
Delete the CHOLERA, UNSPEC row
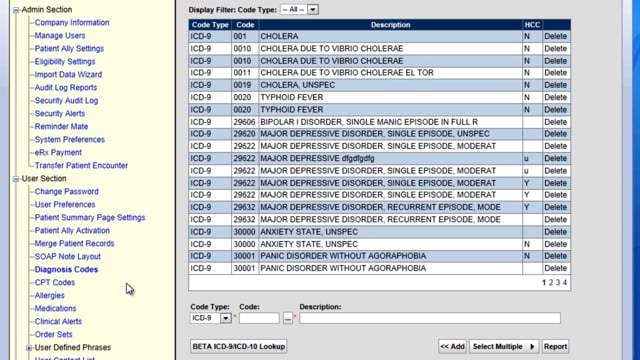pos(556,85)
